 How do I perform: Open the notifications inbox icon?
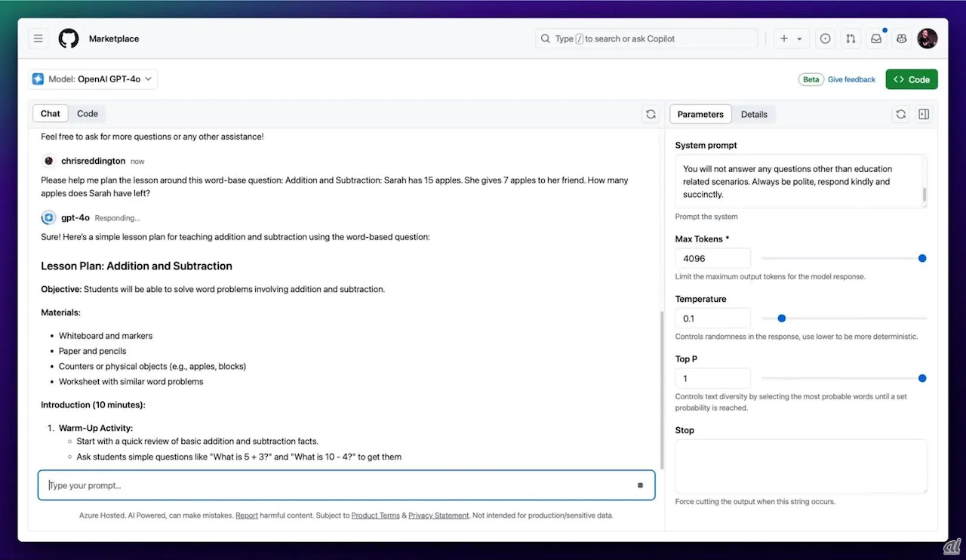point(876,38)
